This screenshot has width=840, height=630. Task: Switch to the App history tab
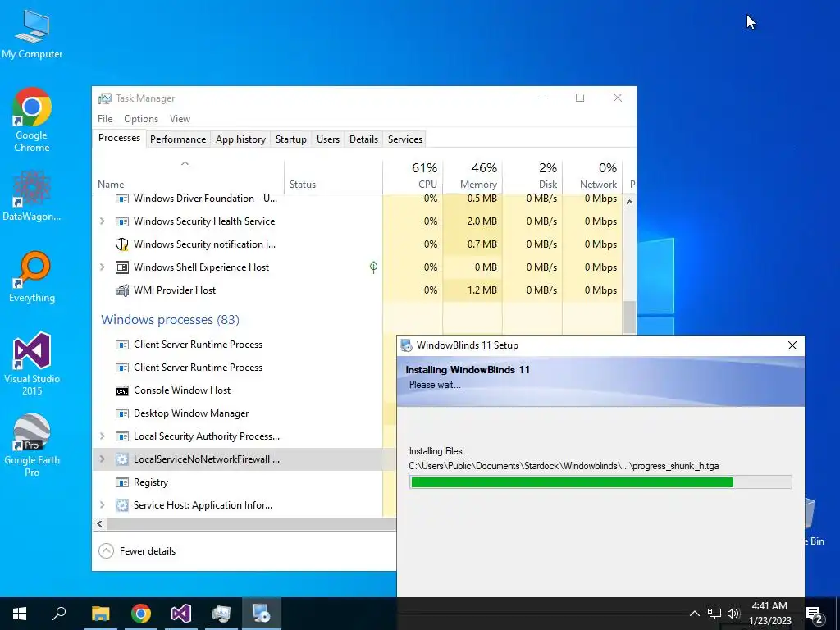point(240,139)
